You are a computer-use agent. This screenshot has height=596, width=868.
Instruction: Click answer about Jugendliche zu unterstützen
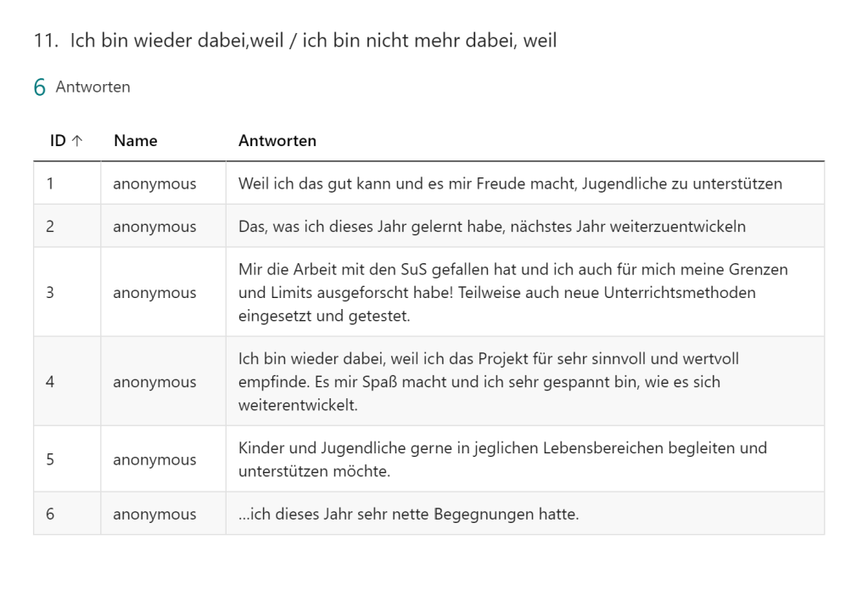pos(510,183)
